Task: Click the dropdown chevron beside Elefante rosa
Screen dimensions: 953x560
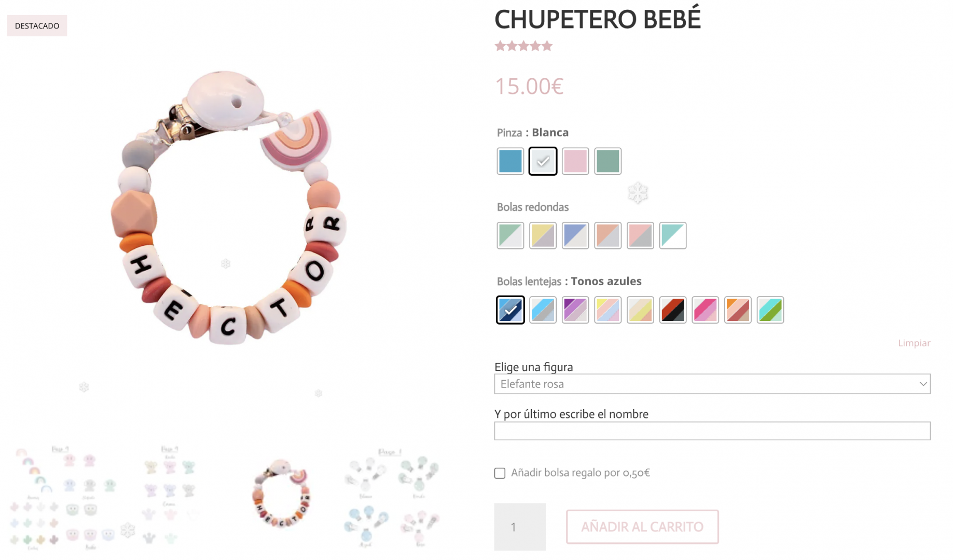Action: coord(923,384)
